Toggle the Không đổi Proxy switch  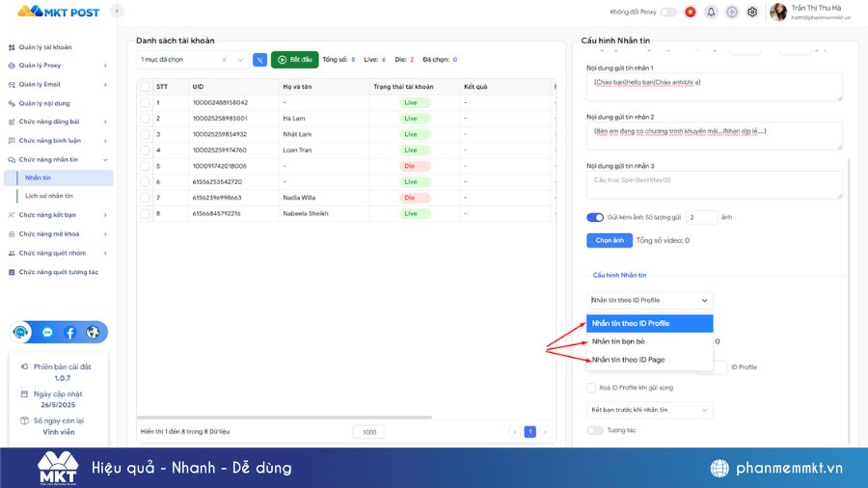[668, 12]
